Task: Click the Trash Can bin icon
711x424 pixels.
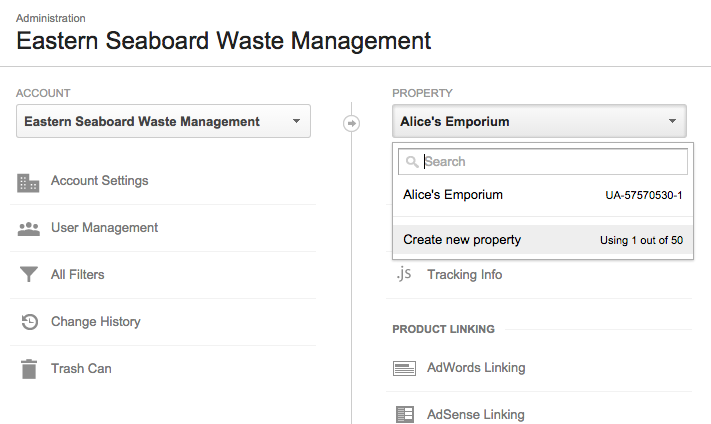Action: click(x=29, y=369)
